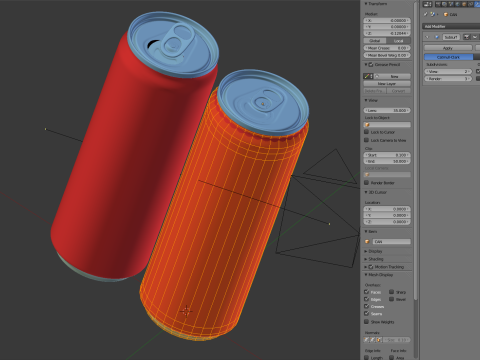Edit Median X value field
This screenshot has height=360, width=480.
point(387,20)
